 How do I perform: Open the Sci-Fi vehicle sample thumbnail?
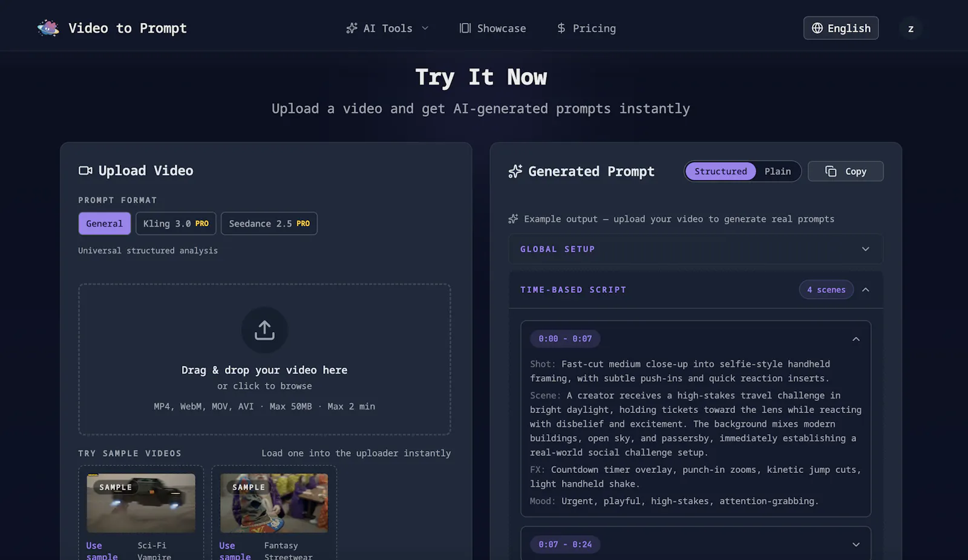pyautogui.click(x=141, y=503)
